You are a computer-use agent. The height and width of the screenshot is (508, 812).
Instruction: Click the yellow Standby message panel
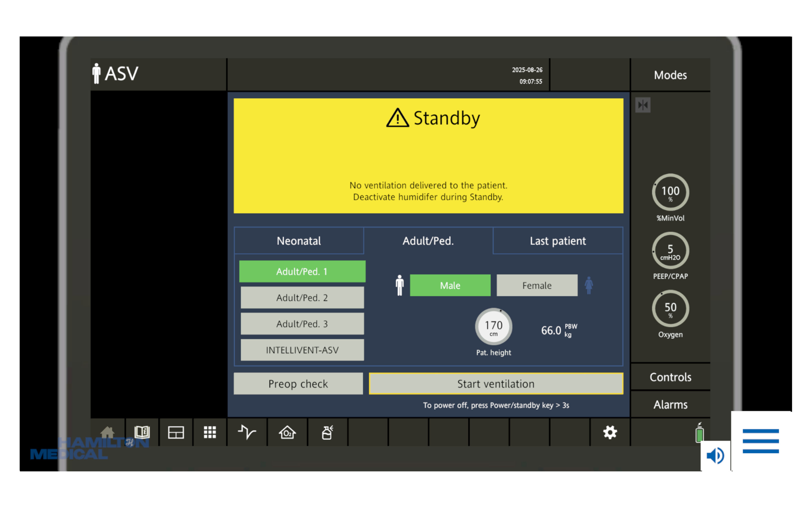click(429, 156)
